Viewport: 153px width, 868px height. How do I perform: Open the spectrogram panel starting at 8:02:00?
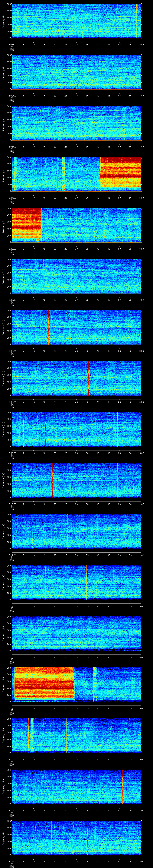pyautogui.click(x=77, y=72)
